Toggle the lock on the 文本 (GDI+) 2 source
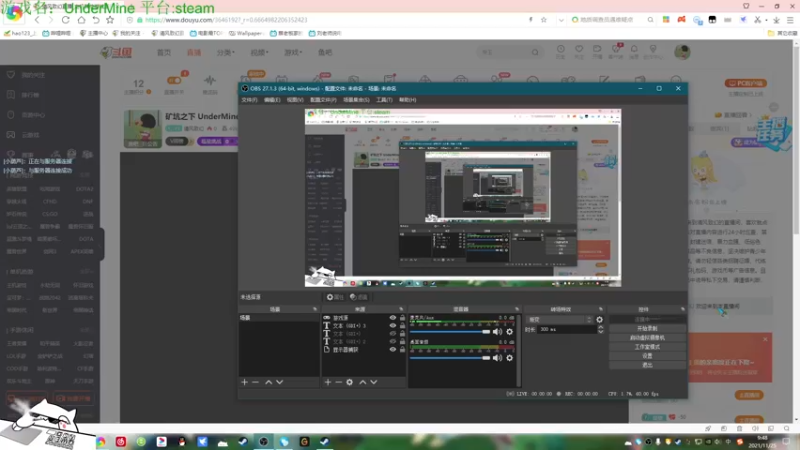Viewport: 800px width, 450px height. (403, 341)
